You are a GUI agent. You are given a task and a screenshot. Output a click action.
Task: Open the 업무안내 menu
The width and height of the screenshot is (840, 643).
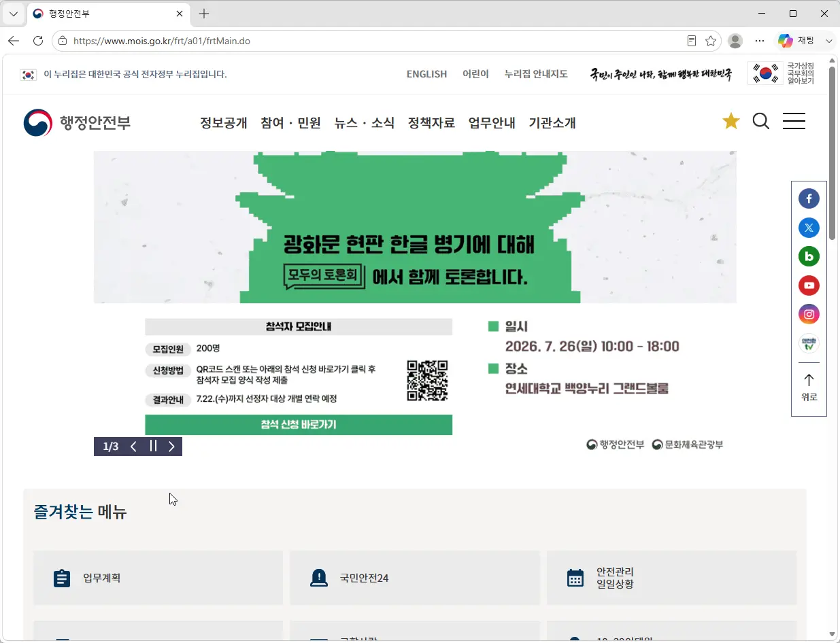(x=492, y=123)
